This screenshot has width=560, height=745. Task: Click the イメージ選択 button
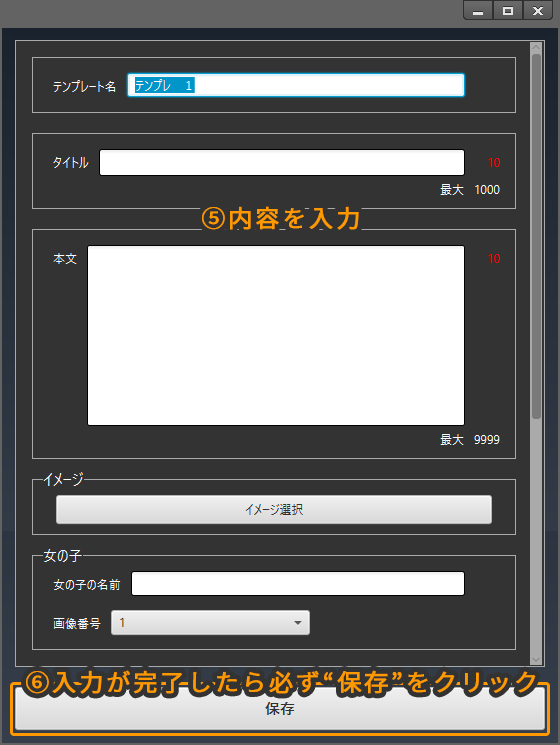point(274,510)
